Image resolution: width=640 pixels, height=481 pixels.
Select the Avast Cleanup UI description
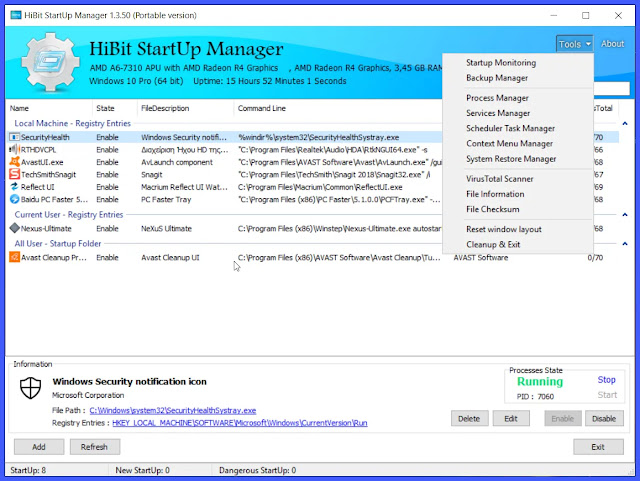point(170,257)
